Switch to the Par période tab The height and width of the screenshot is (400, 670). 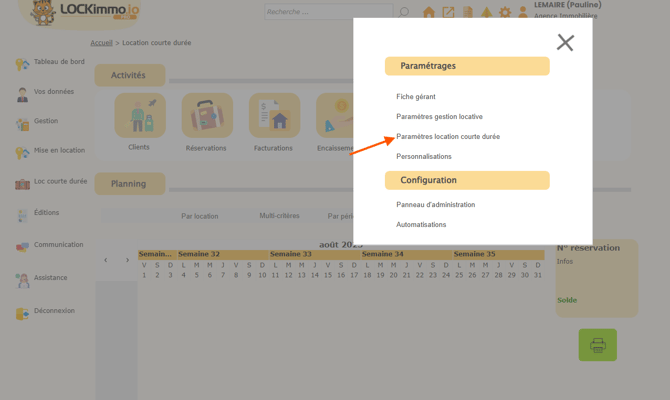(340, 216)
